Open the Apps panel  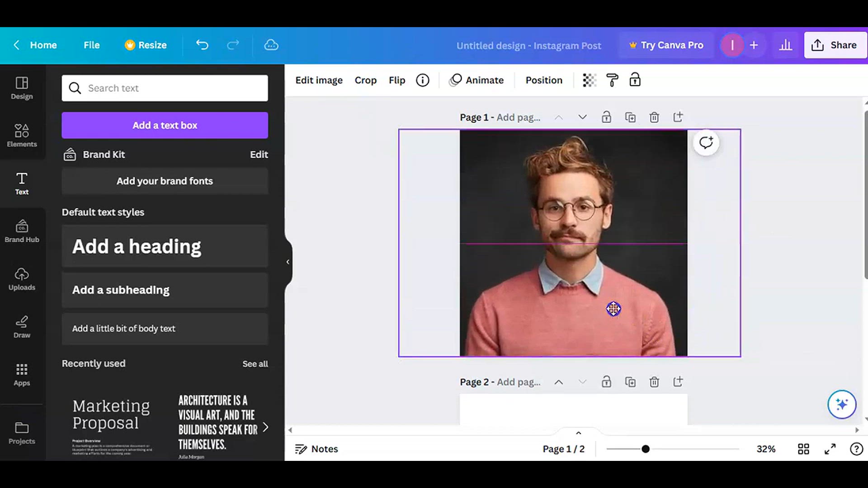point(22,375)
